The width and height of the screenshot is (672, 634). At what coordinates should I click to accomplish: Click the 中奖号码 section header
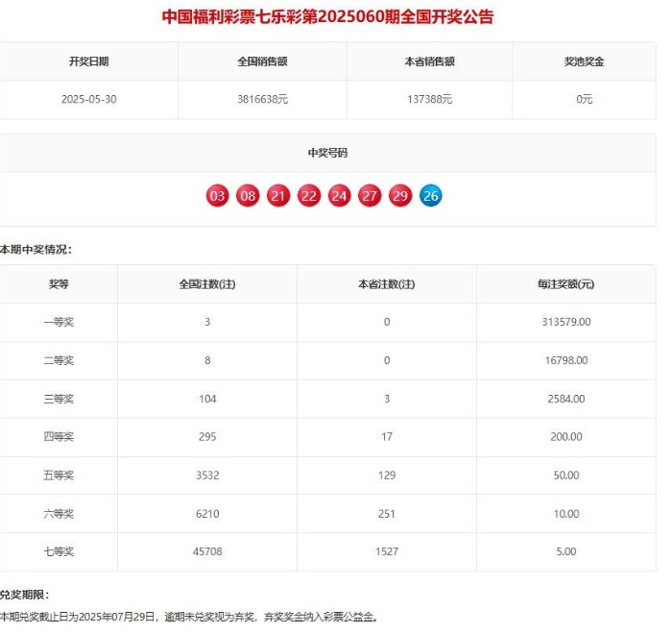[x=328, y=153]
